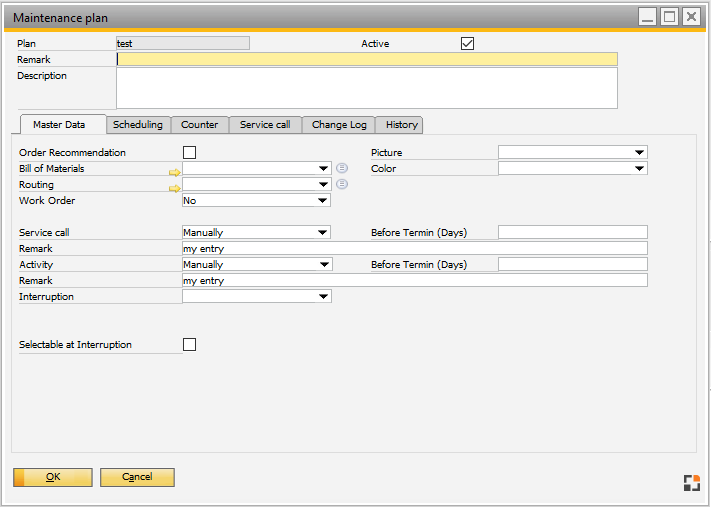This screenshot has width=711, height=509.
Task: Uncheck the Active checkbox
Action: point(467,44)
